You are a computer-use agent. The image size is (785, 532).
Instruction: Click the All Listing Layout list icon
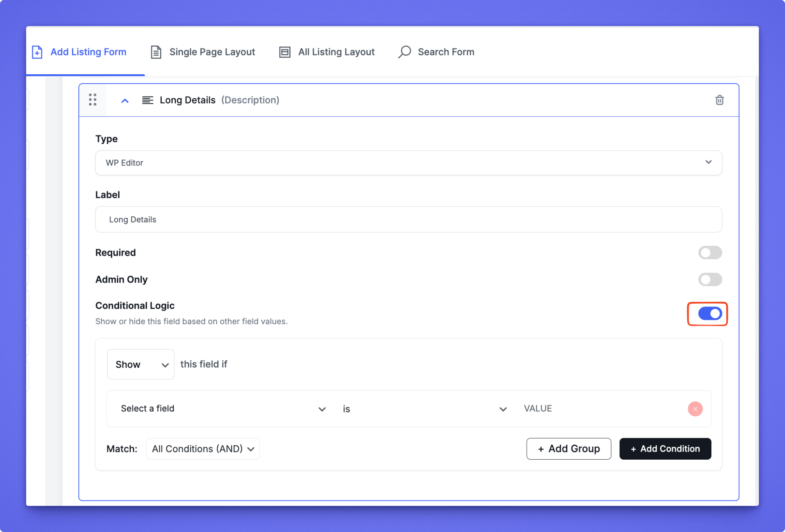point(284,52)
